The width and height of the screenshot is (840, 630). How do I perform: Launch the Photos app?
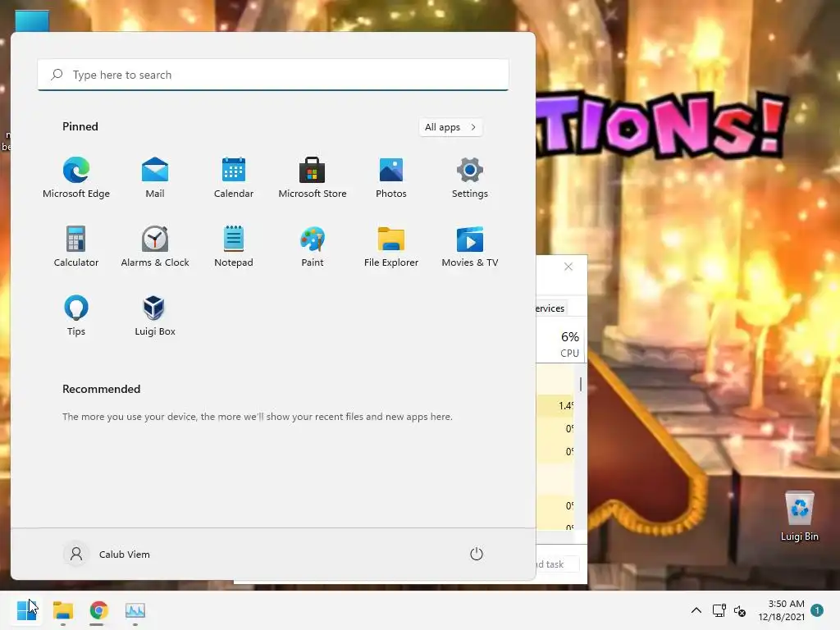tap(391, 178)
